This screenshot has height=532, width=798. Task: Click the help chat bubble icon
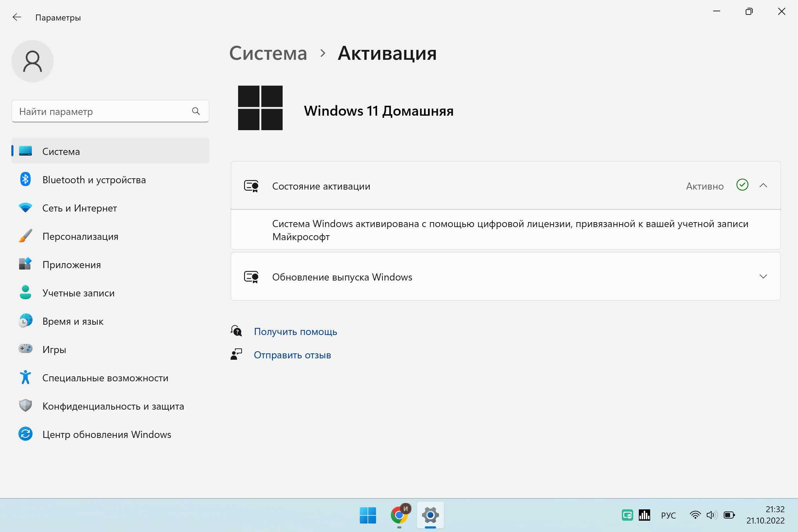[x=236, y=331]
